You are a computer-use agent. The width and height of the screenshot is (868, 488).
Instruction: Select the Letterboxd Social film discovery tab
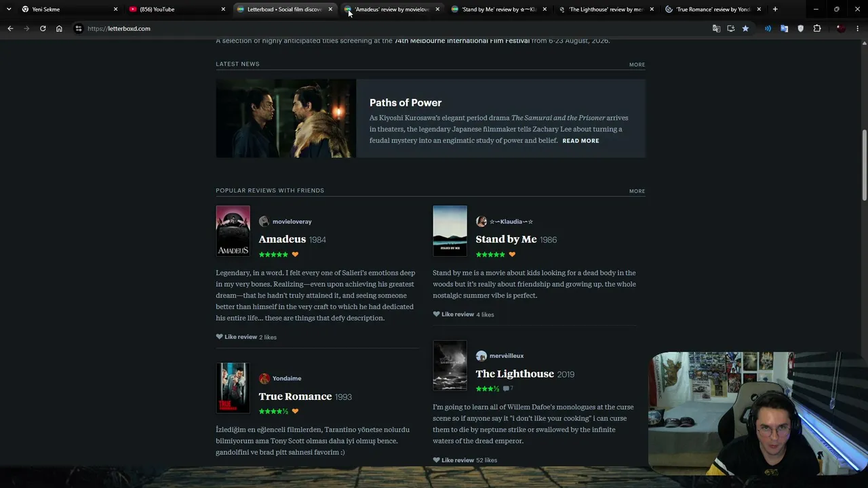click(x=285, y=9)
